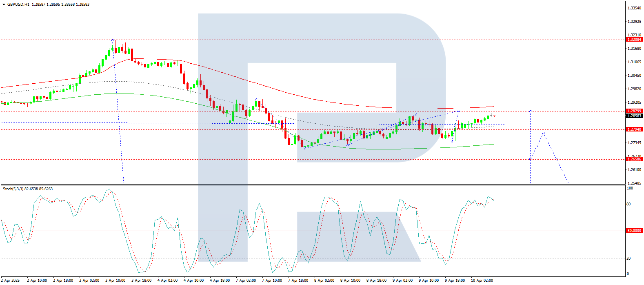Select the red 1.28799 price level label
The width and height of the screenshot is (644, 285).
click(x=634, y=111)
